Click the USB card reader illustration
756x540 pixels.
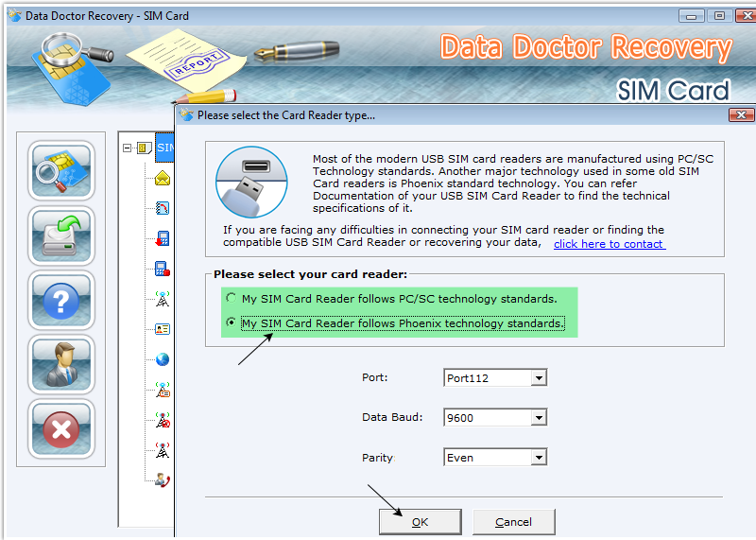(x=250, y=182)
